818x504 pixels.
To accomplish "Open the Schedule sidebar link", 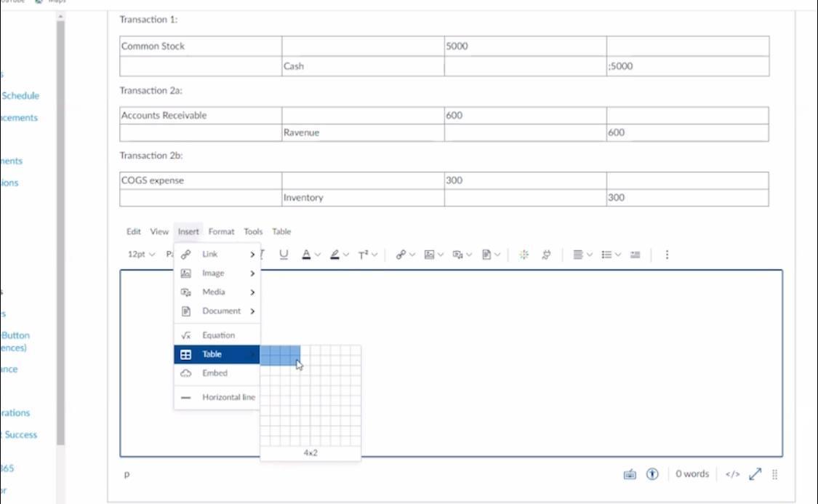I will coord(20,95).
